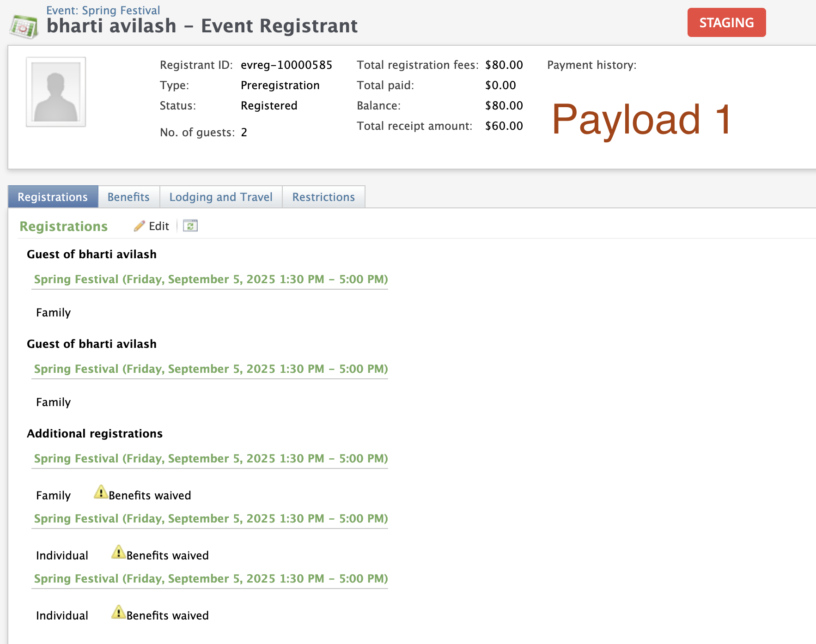Open the second Spring Festival link under Additional registrations

[x=210, y=518]
